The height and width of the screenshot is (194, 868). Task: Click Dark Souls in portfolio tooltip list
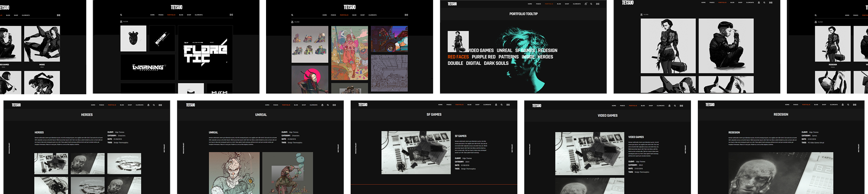[x=496, y=63]
